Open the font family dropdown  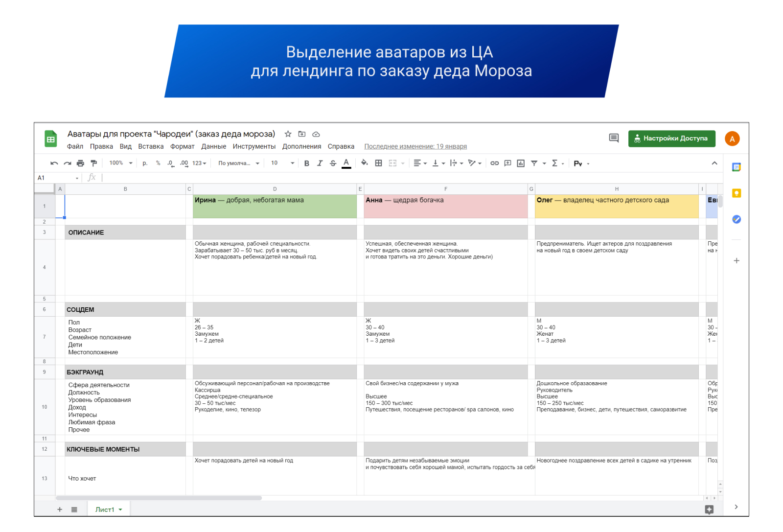tap(239, 163)
